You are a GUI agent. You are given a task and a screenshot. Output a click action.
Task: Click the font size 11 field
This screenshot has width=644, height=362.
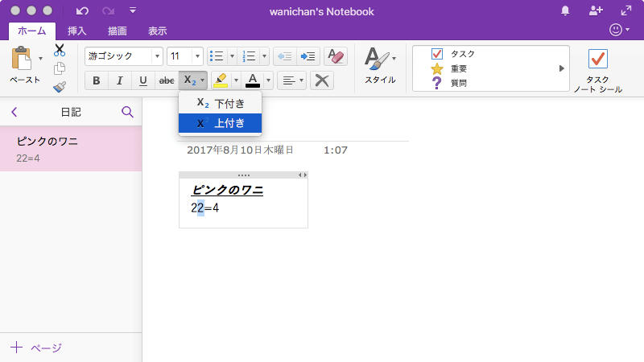[x=180, y=56]
